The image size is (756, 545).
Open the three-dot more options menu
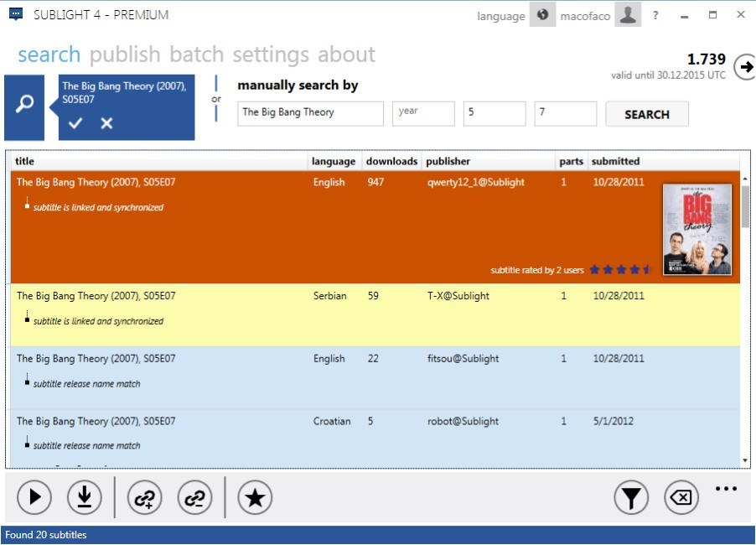pos(726,489)
